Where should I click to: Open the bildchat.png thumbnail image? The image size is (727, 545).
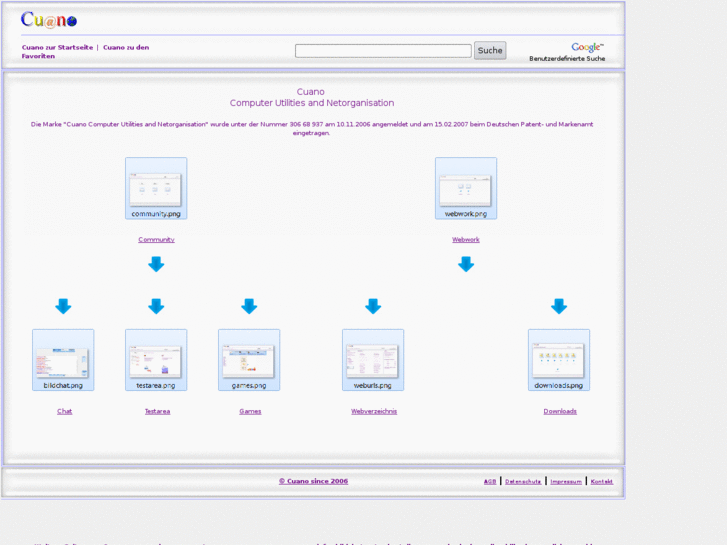click(63, 360)
